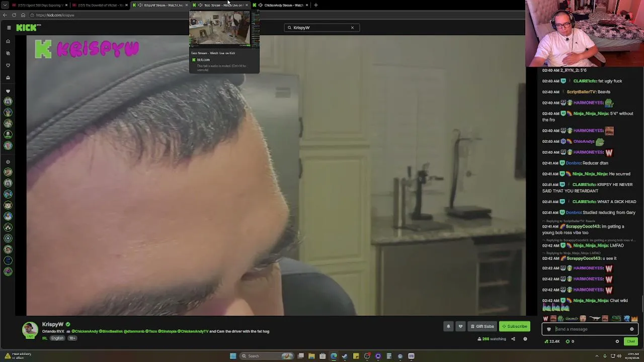Open the emote picker in chat input

[632, 329]
